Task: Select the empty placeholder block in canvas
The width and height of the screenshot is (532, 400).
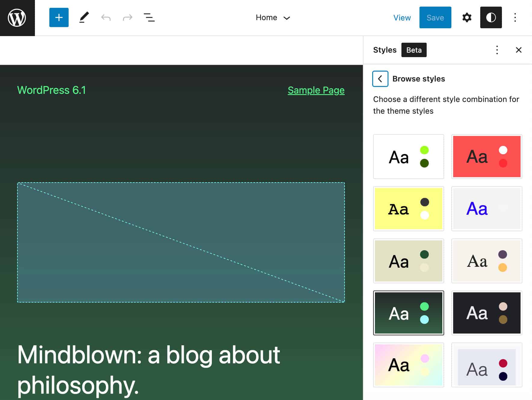Action: (181, 242)
